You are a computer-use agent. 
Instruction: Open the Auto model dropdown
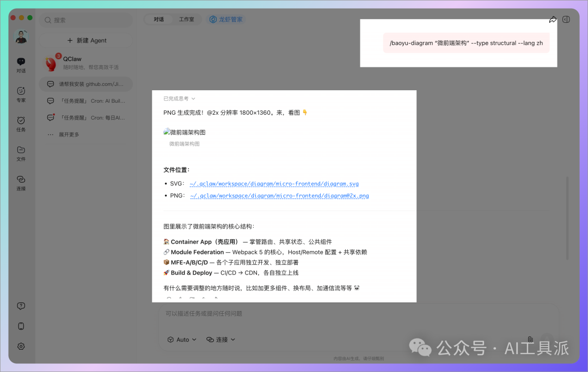coord(182,339)
